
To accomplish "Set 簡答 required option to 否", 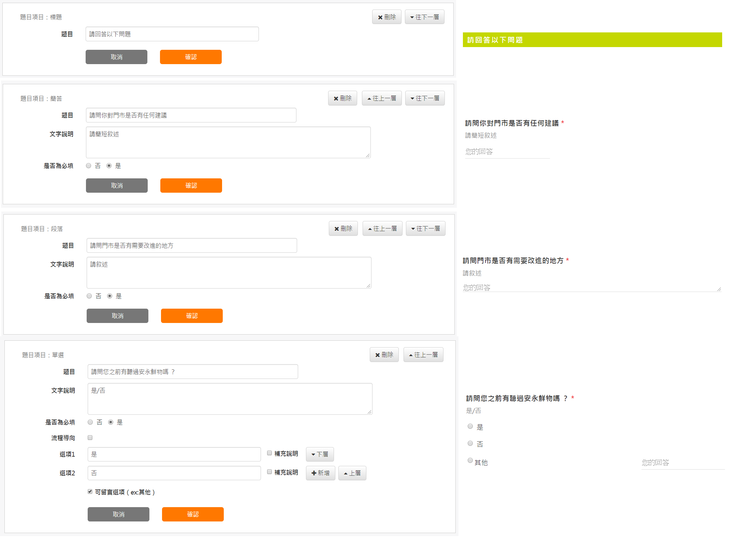I will click(x=89, y=166).
